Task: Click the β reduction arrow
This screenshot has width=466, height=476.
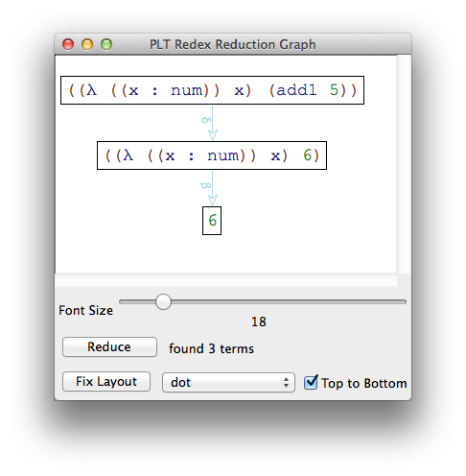Action: 213,188
